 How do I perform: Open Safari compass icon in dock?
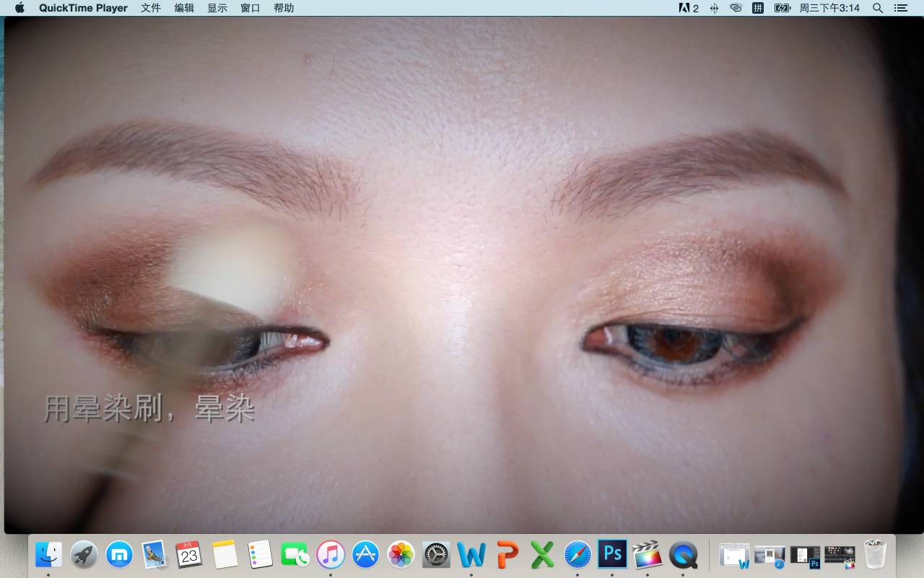(577, 555)
